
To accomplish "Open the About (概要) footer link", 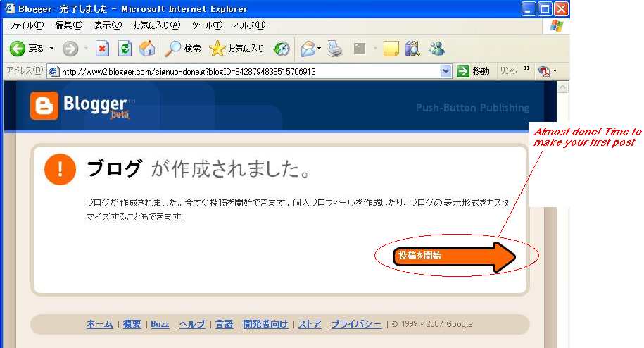I will click(132, 324).
